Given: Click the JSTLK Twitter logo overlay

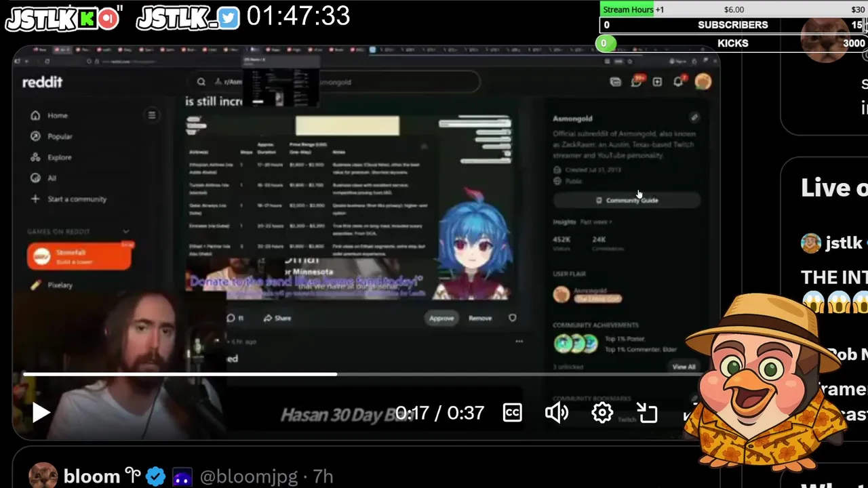Looking at the screenshot, I should pos(188,18).
